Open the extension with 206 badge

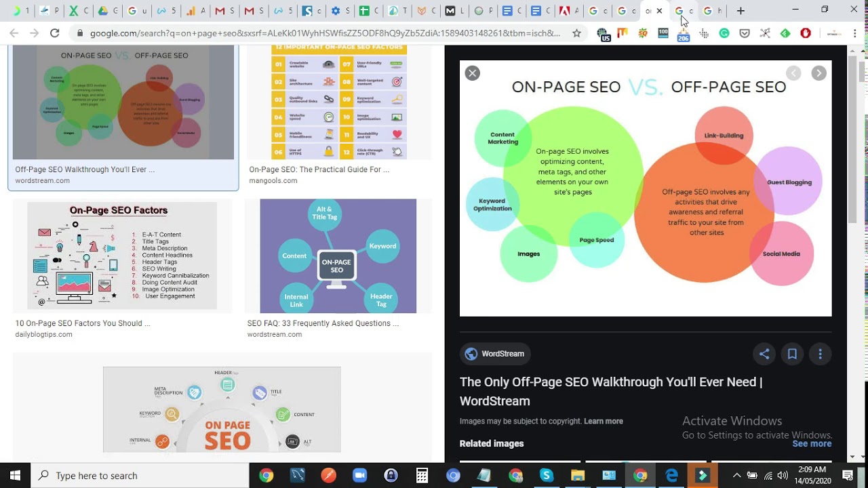click(684, 33)
